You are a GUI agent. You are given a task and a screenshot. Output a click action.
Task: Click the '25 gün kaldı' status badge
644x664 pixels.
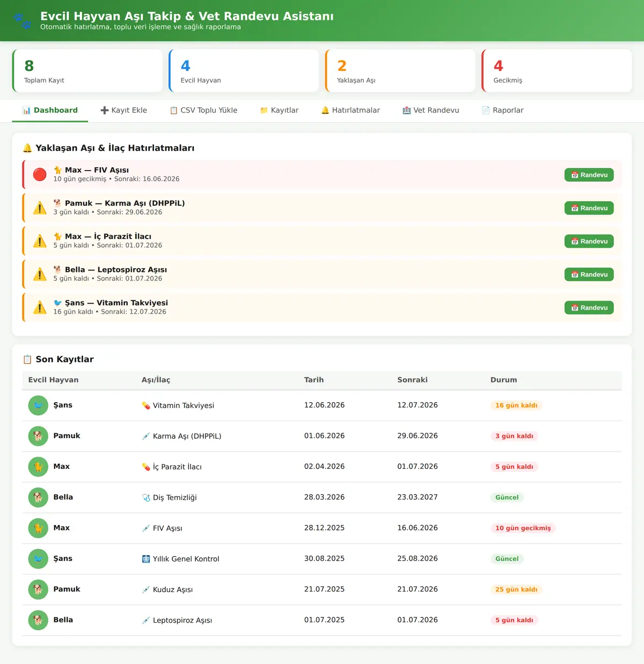coord(516,589)
